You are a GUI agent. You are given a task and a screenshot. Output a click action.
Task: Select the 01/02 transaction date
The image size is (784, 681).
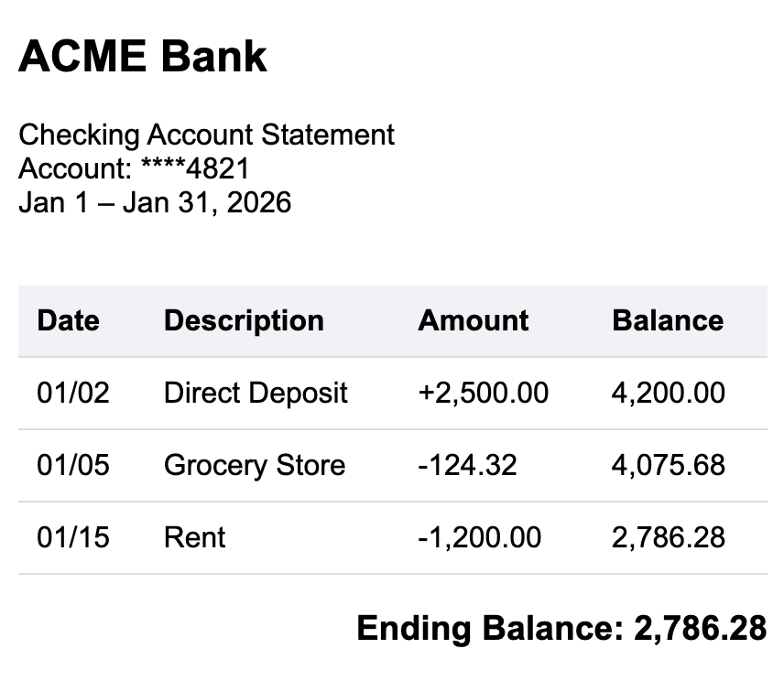[x=73, y=393]
